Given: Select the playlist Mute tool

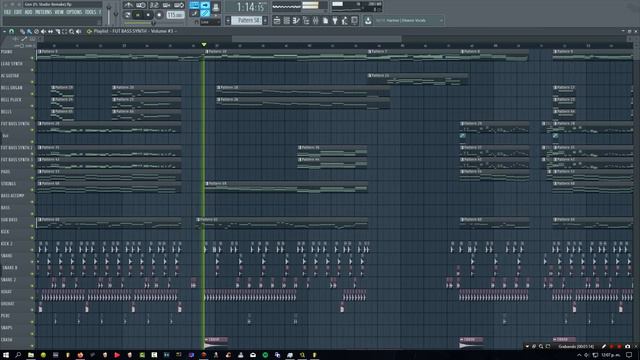Looking at the screenshot, I should pyautogui.click(x=43, y=31).
